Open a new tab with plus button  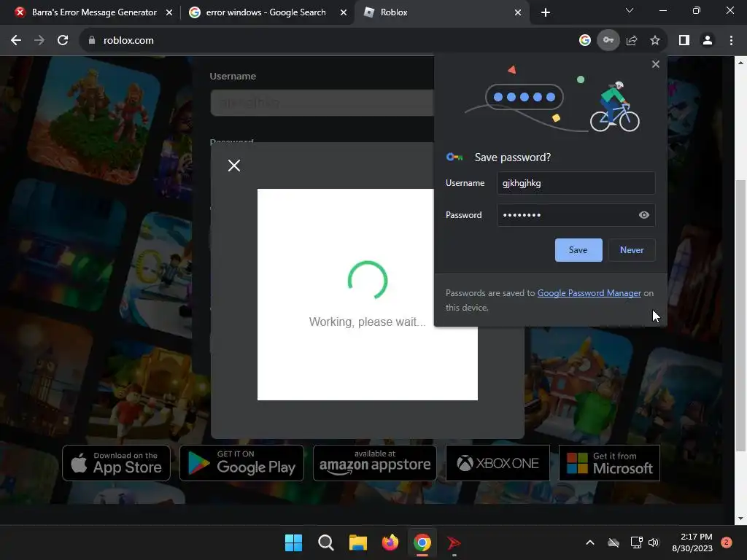pyautogui.click(x=546, y=12)
